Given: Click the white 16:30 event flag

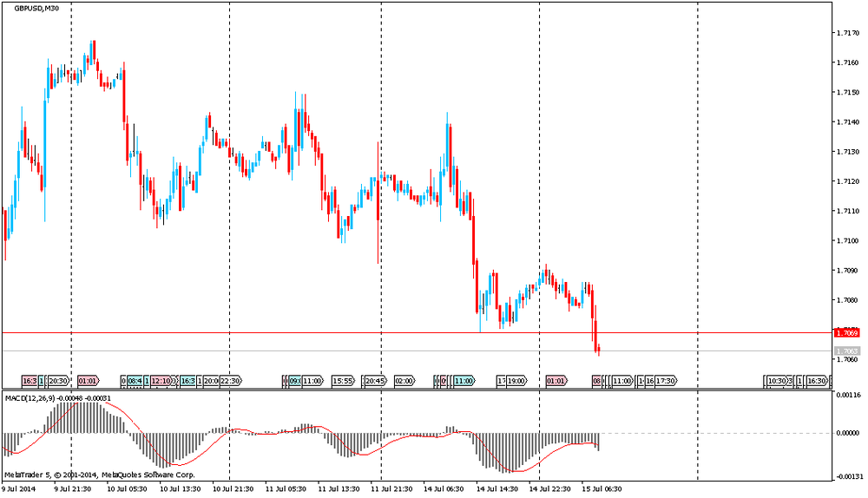Looking at the screenshot, I should [x=818, y=381].
